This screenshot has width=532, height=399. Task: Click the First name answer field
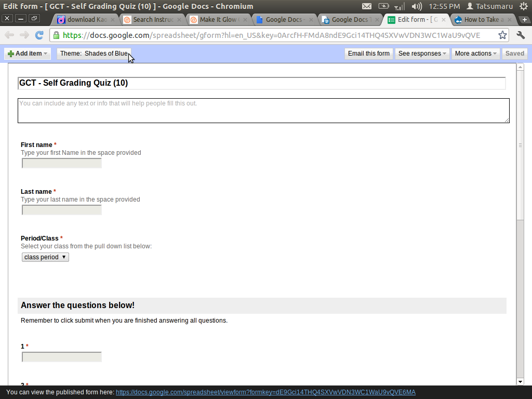coord(61,163)
